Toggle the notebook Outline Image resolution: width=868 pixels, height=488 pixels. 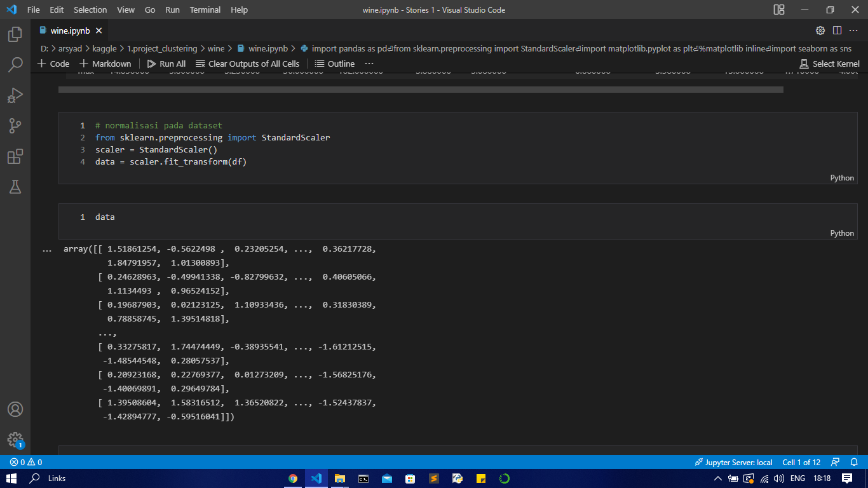point(335,64)
